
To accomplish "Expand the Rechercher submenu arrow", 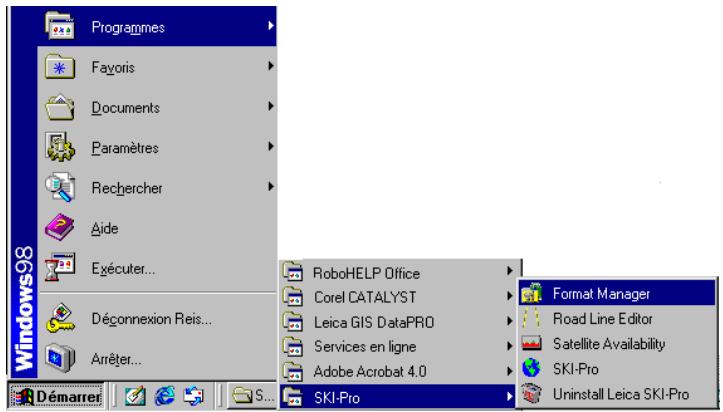I will [x=271, y=187].
